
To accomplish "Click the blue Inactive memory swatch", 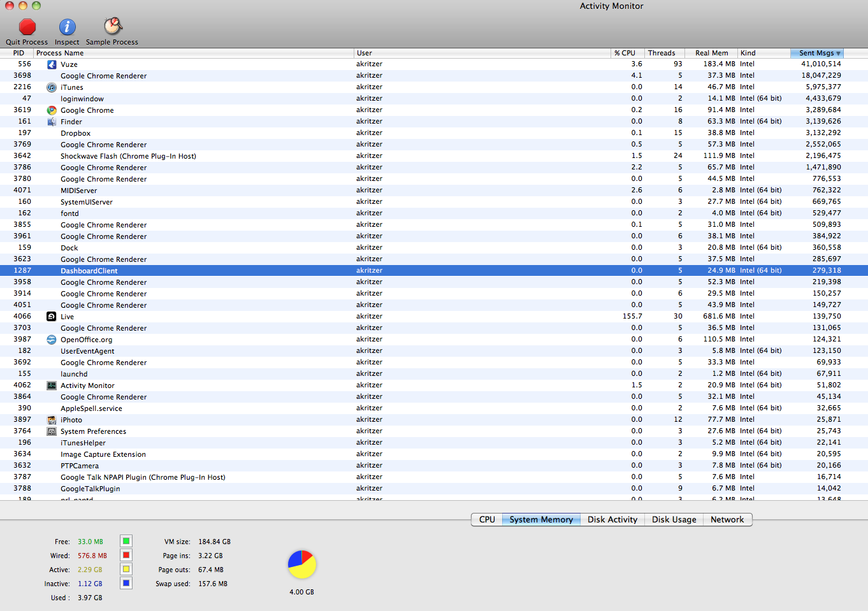I will click(126, 583).
